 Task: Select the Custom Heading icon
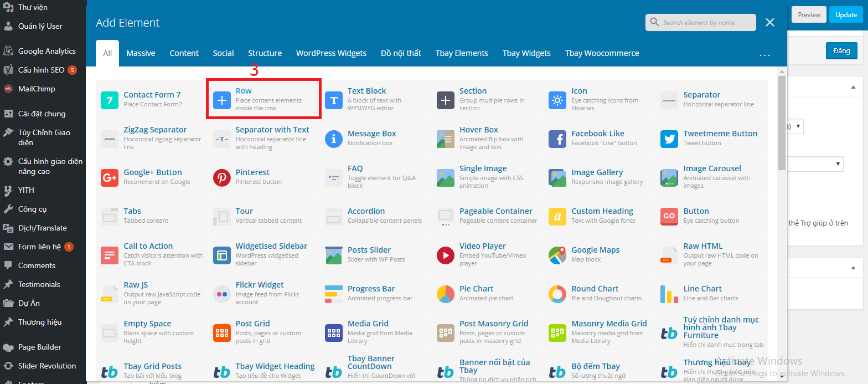pos(557,217)
